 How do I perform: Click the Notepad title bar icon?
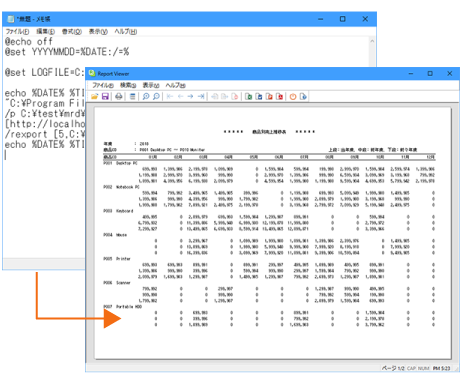[11, 19]
